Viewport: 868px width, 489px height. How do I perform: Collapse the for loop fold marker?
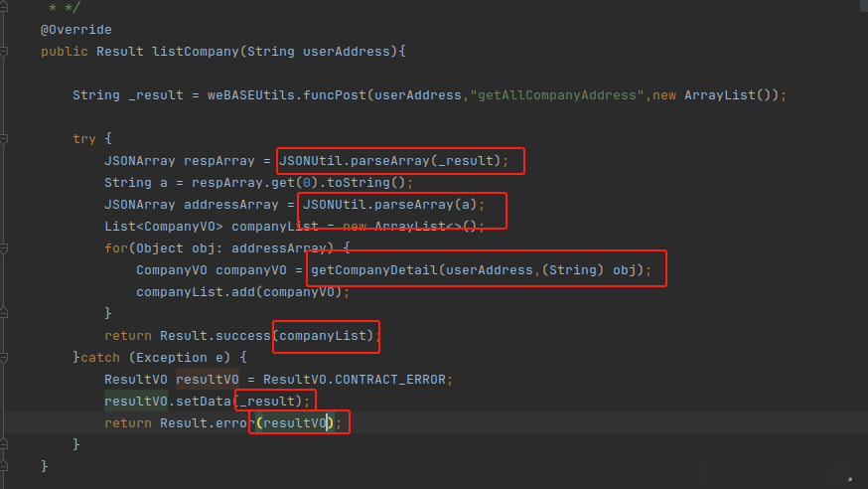point(4,248)
